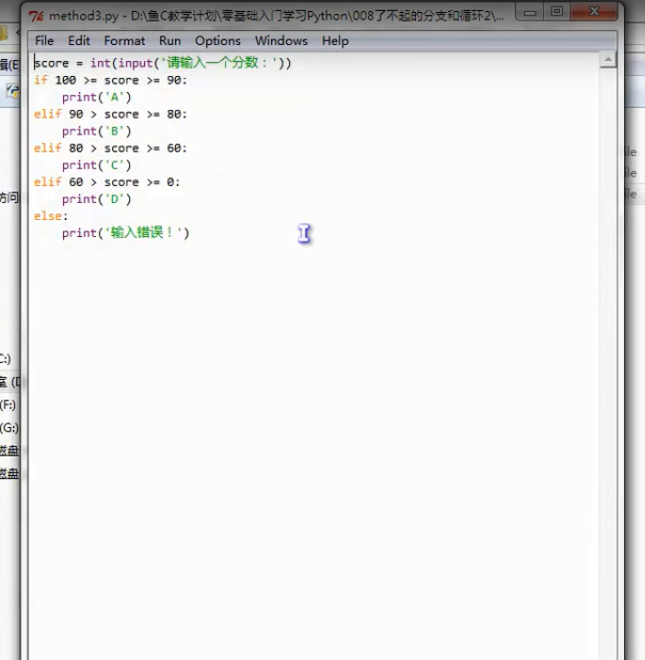Click the print('A') line

click(97, 97)
